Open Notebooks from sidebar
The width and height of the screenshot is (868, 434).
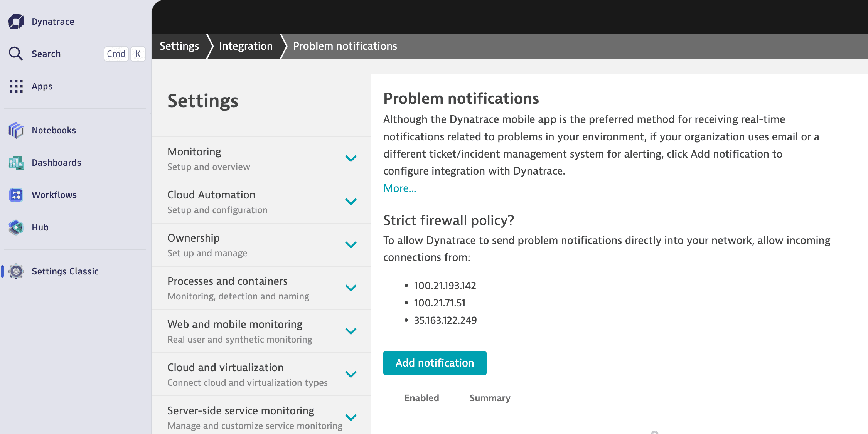coord(54,130)
